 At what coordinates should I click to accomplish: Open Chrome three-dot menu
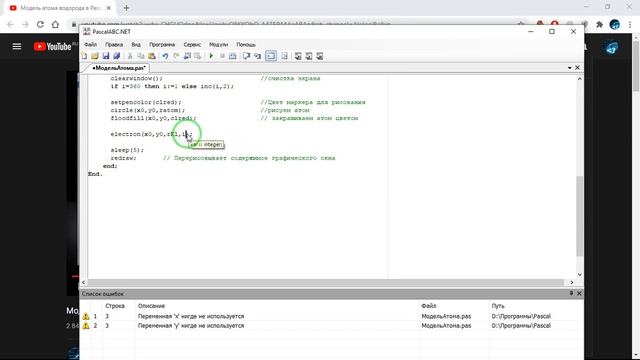coord(630,24)
